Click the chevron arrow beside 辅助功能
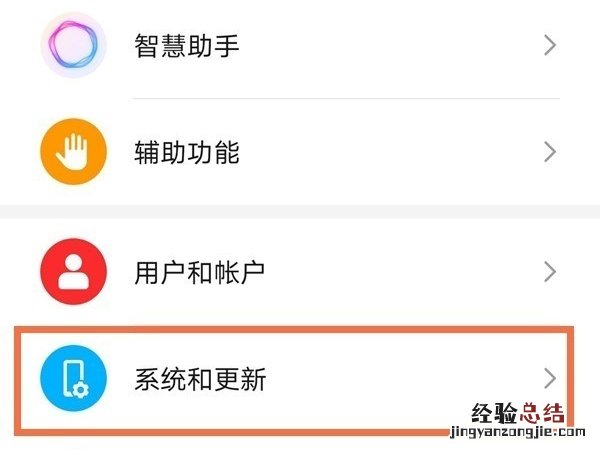The height and width of the screenshot is (450, 600). (x=549, y=153)
